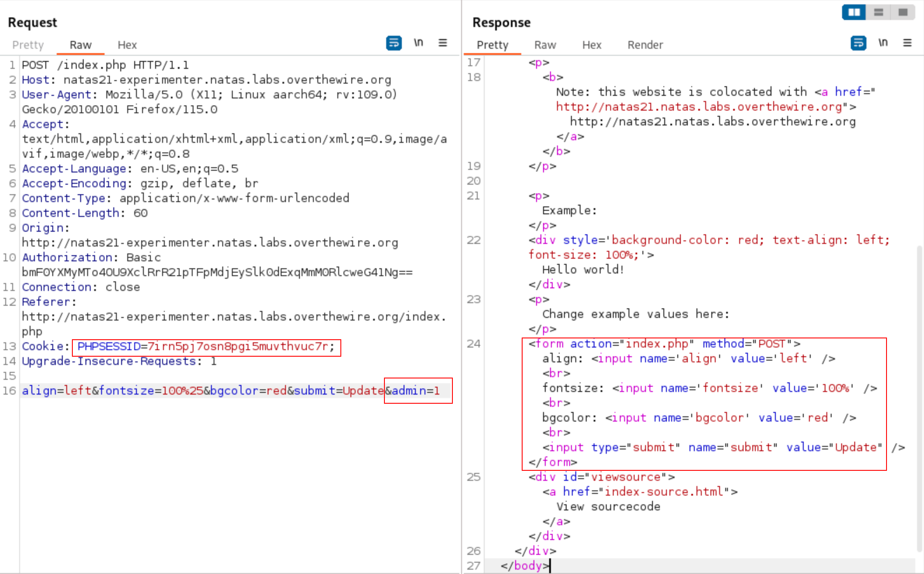Switch to combined tabbed layout icon
Screen dimensions: 924x574
[903, 12]
